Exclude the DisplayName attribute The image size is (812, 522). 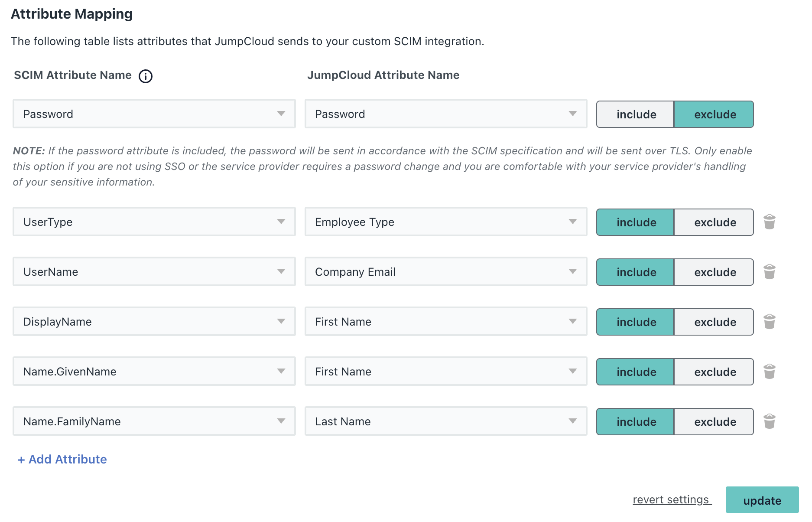click(x=714, y=322)
